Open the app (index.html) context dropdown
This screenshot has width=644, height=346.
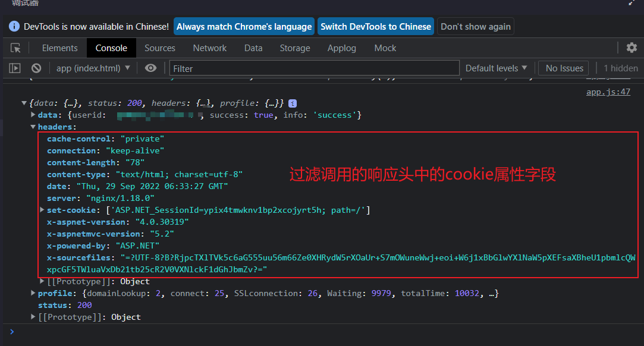click(93, 68)
